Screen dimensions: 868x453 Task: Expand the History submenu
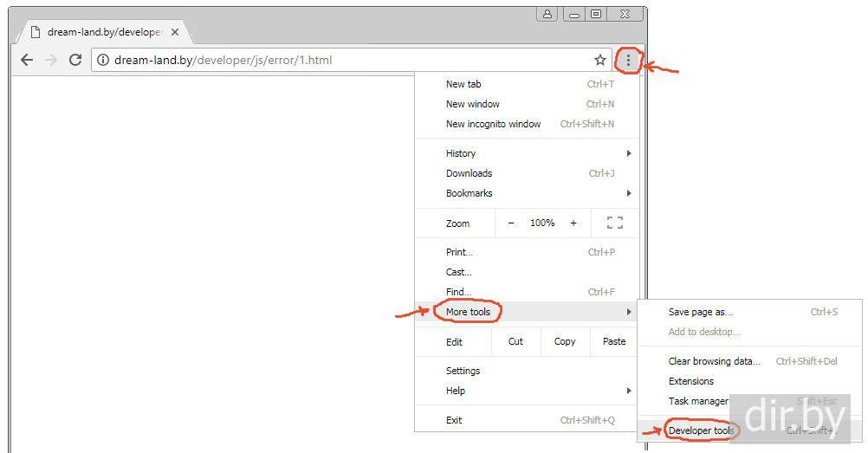[x=527, y=153]
